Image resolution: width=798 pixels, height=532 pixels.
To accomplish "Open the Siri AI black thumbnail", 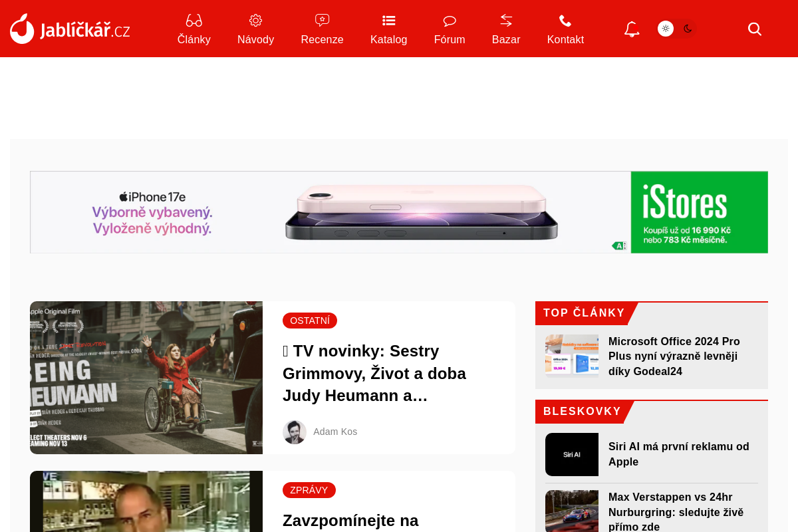I will [x=572, y=454].
